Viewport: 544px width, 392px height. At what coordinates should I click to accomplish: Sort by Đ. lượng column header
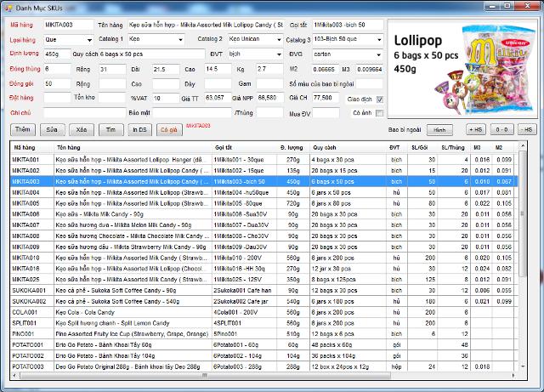tap(292, 148)
